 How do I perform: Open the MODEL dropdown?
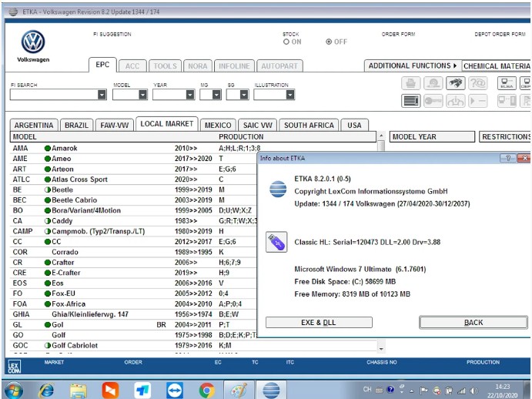(x=143, y=95)
